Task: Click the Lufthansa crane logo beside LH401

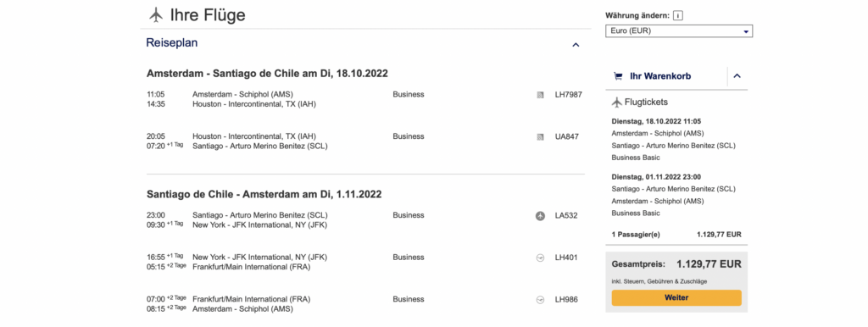Action: (x=540, y=258)
